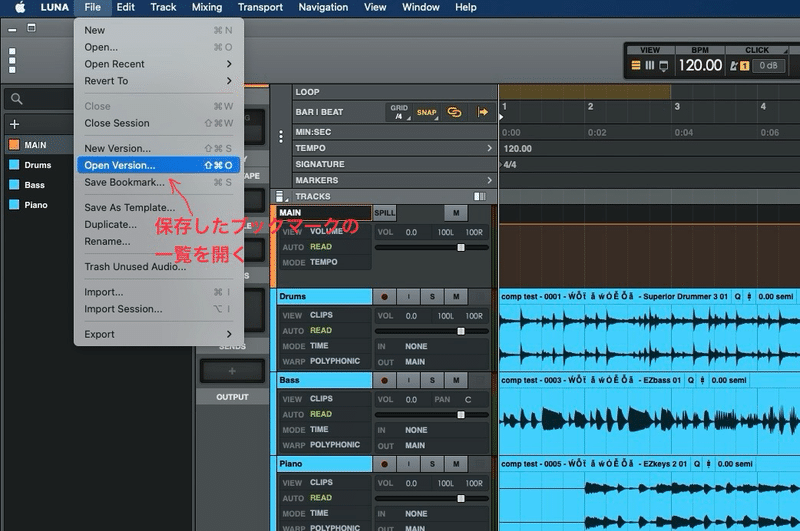Image resolution: width=800 pixels, height=531 pixels.
Task: Open the track height menu icon beside TRACKS
Action: pyautogui.click(x=280, y=196)
